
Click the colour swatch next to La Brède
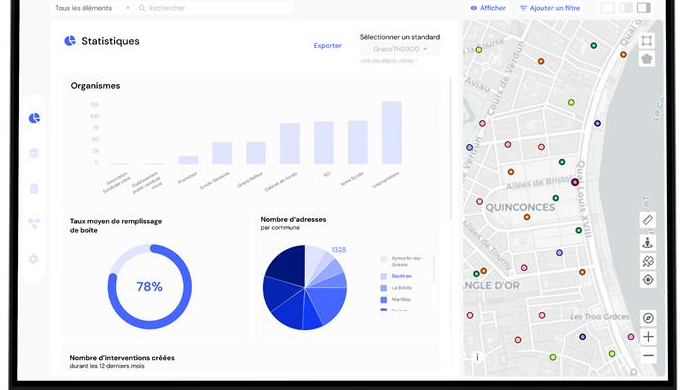tap(383, 288)
